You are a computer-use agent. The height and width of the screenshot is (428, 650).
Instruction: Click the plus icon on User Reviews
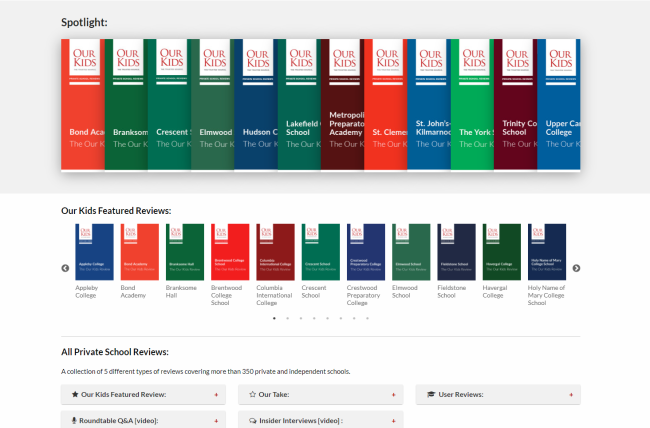[x=571, y=395]
